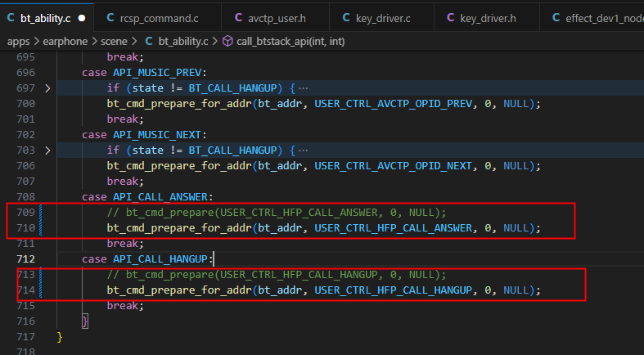Click the 'break;' on line 711
The image size is (644, 355).
click(x=125, y=244)
